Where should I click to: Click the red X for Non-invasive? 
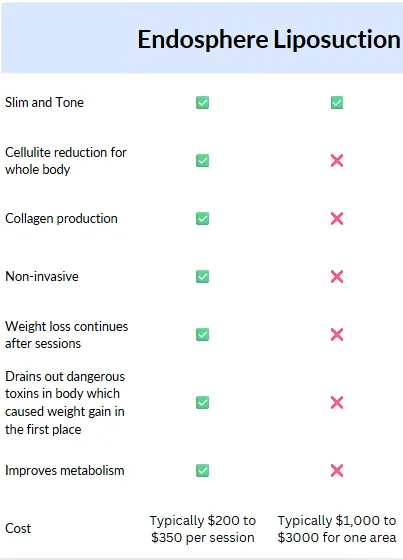coord(337,276)
